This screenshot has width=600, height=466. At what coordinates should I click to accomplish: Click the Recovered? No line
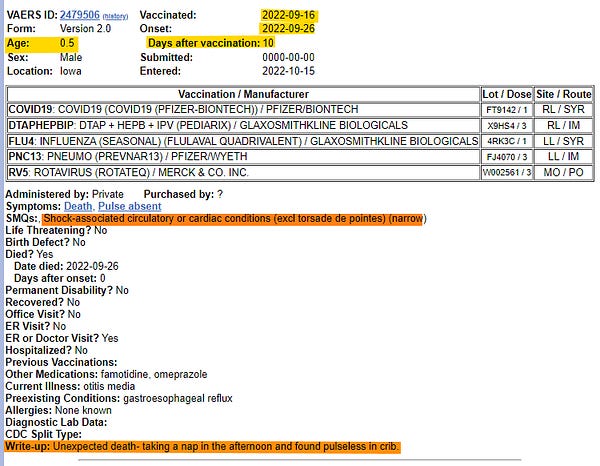[x=43, y=302]
